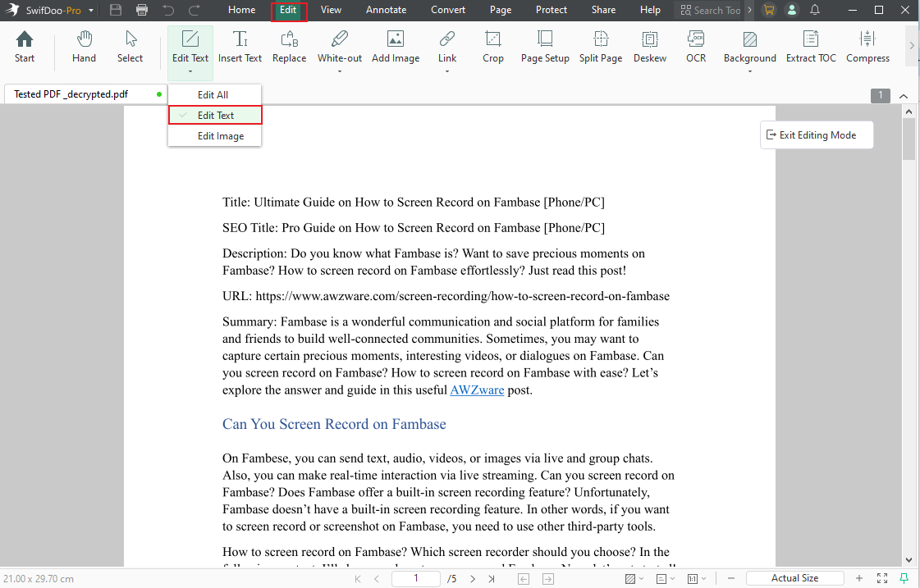
Task: Open the White-out tool
Action: (x=339, y=47)
